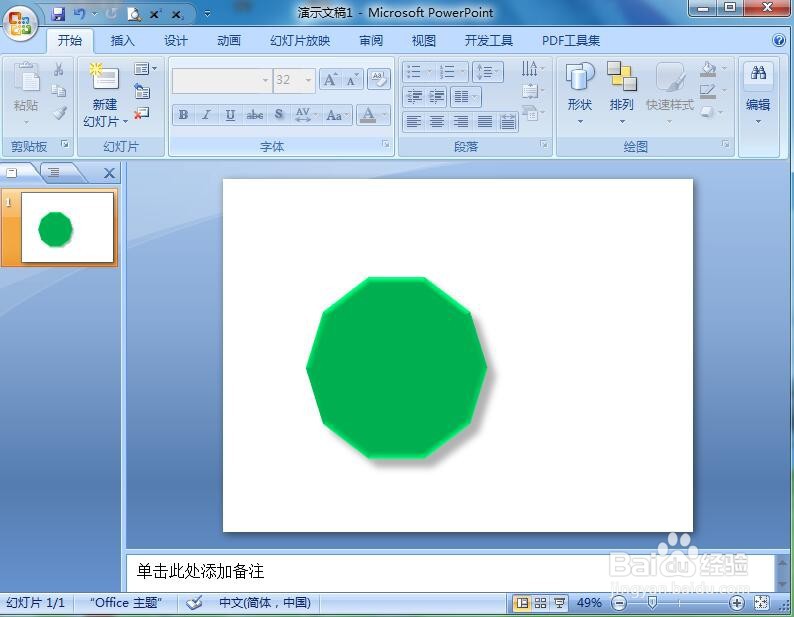Open Font dialog launcher
794x617 pixels.
tap(386, 145)
